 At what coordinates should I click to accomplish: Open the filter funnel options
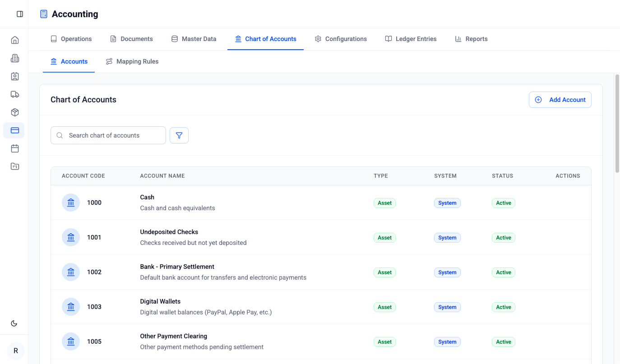[179, 135]
